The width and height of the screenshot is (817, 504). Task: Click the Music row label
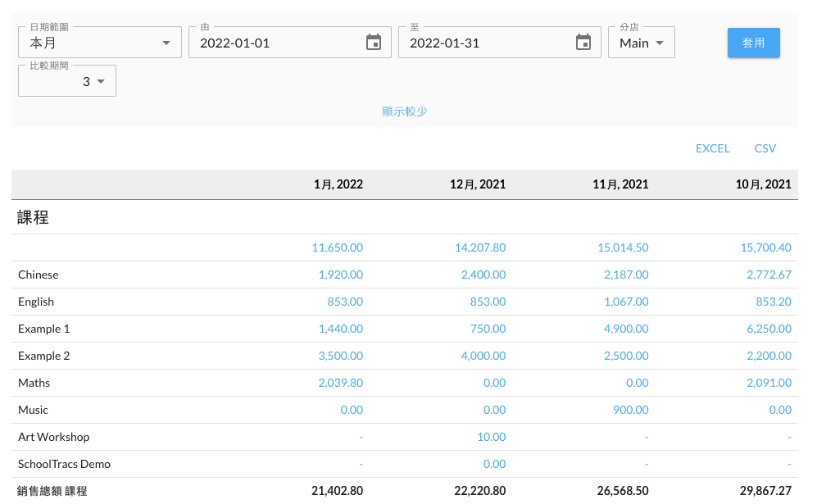33,411
